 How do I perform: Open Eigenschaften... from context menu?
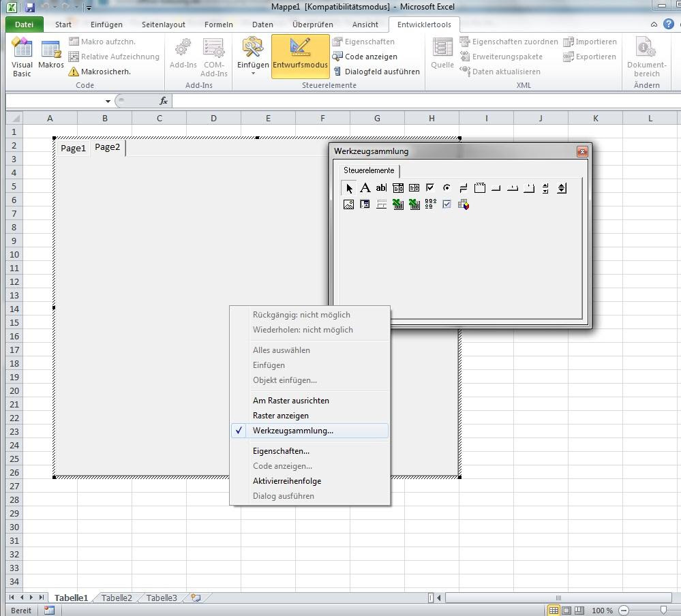[x=309, y=451]
